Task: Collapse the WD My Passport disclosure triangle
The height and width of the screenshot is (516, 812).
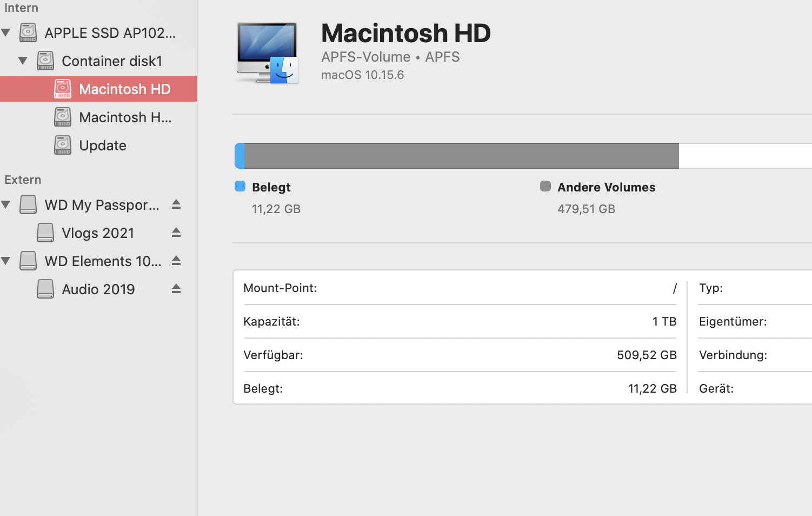Action: (x=6, y=204)
